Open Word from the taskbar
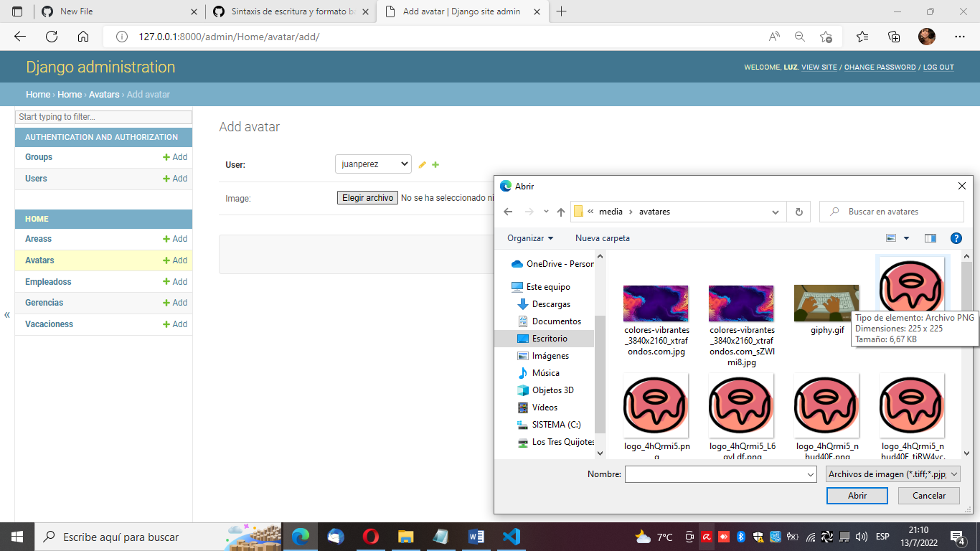Screen dimensions: 980x551 pos(476,537)
